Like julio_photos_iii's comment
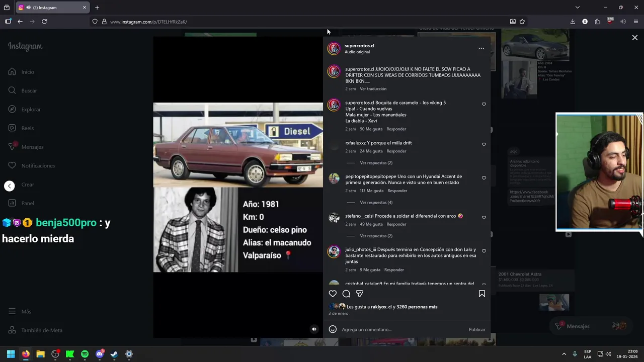The width and height of the screenshot is (644, 362). (484, 251)
